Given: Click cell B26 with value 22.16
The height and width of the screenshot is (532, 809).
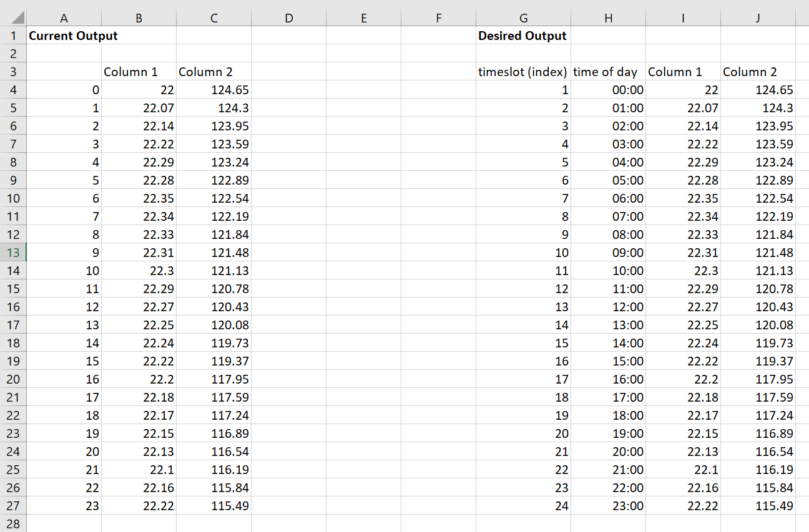Looking at the screenshot, I should (x=139, y=488).
